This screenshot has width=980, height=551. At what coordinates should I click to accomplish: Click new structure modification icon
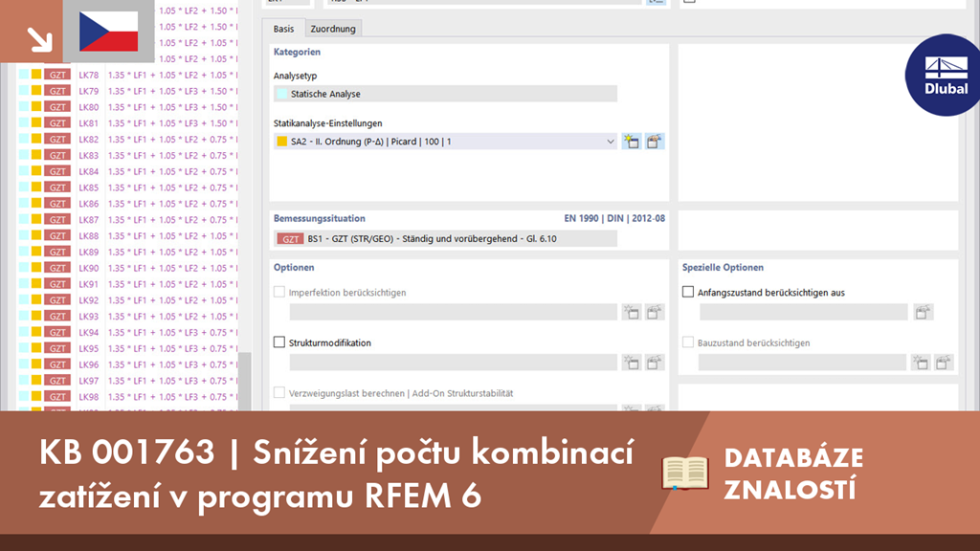(632, 363)
